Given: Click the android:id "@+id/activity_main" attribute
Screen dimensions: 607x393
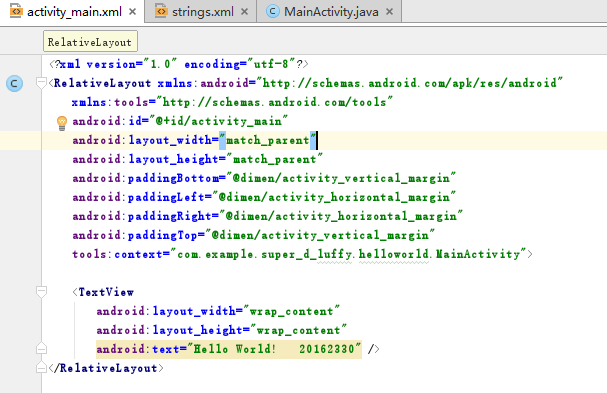Looking at the screenshot, I should coord(180,121).
